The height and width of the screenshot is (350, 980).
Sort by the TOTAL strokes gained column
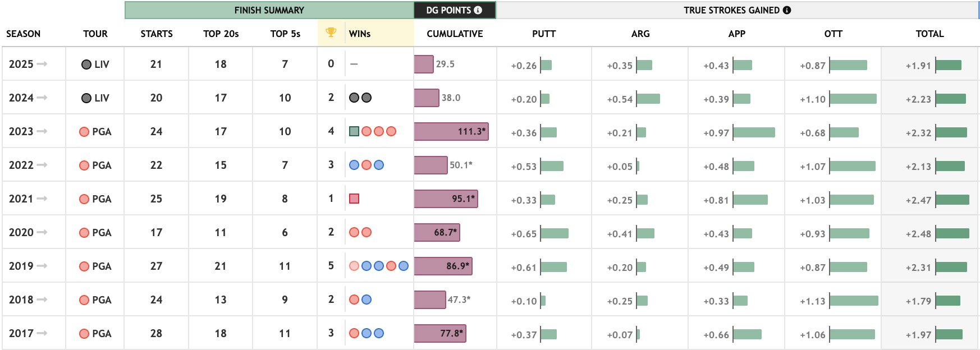pos(929,34)
